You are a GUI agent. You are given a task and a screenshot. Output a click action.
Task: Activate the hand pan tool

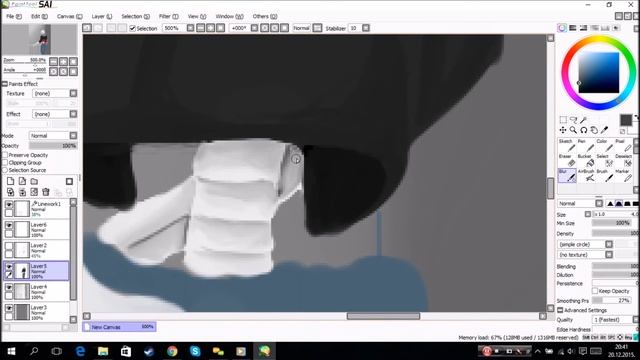pyautogui.click(x=594, y=130)
